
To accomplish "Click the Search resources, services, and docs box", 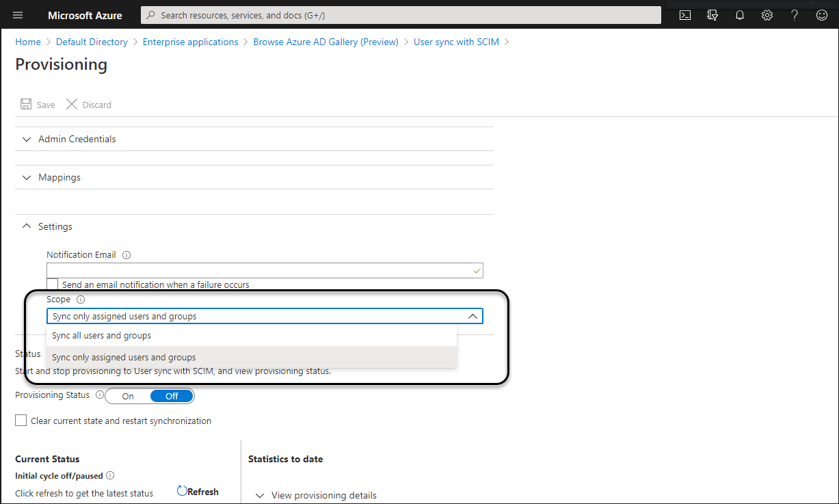I will coord(401,15).
